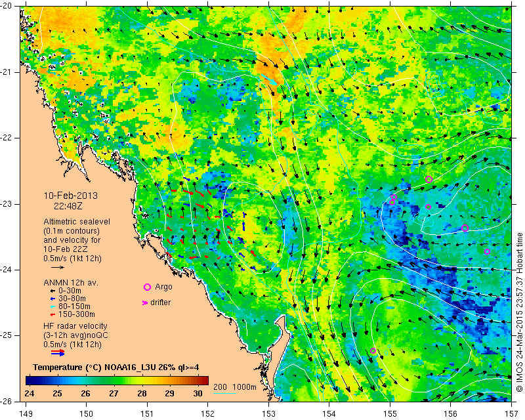This screenshot has width=525, height=420.
Task: Select Argo float marker near 155.6E 23.05S
Action: [428, 207]
